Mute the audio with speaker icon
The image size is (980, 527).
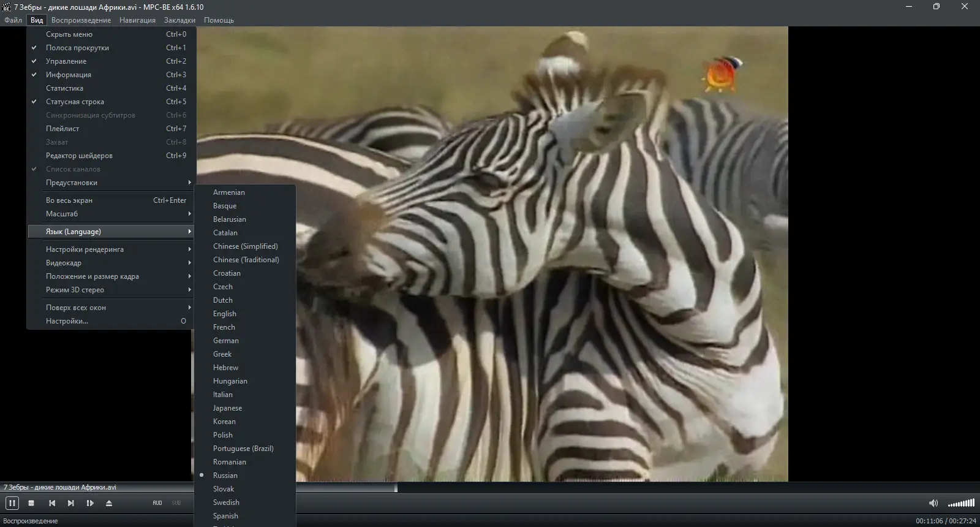click(933, 503)
